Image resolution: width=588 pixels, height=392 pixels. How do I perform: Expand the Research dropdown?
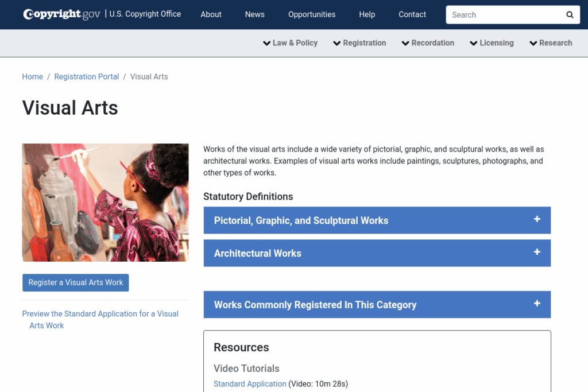pyautogui.click(x=551, y=42)
